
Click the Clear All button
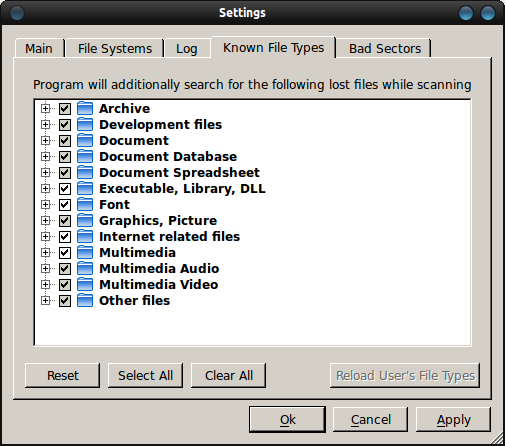[229, 375]
